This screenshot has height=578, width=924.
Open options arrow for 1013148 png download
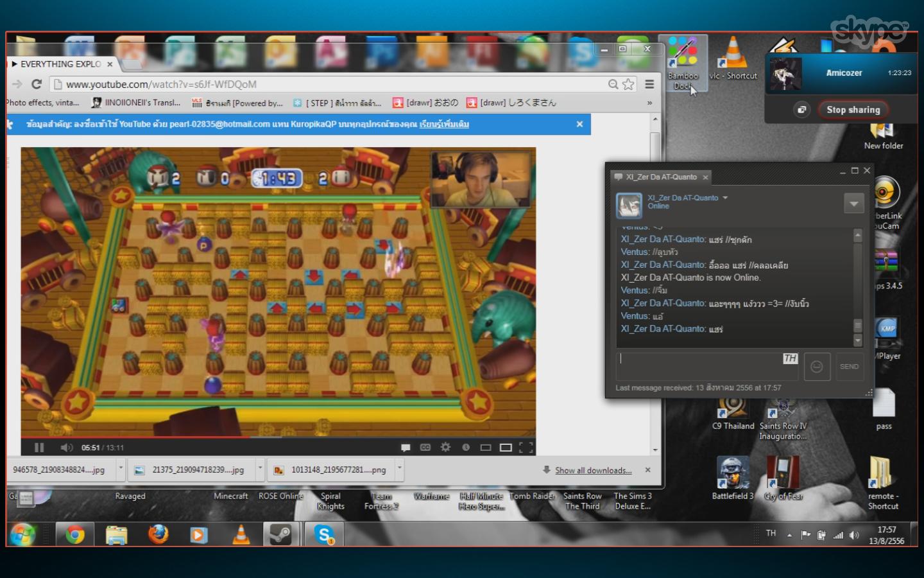(400, 469)
